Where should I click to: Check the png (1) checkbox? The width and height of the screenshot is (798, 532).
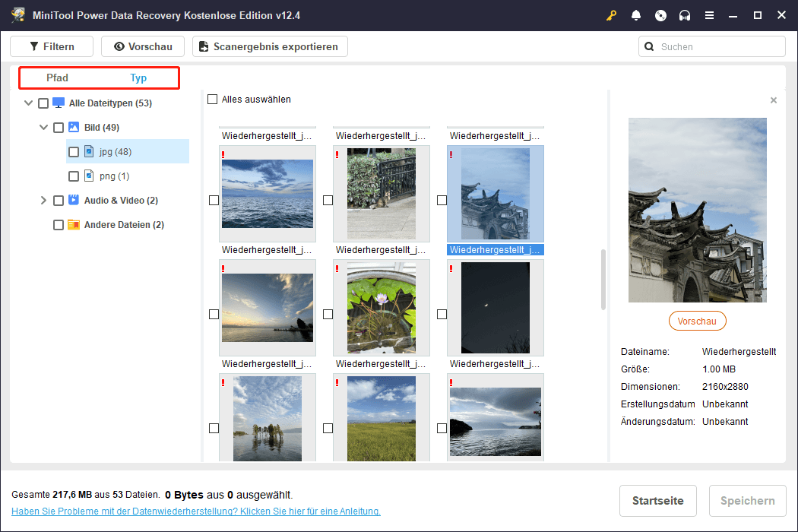tap(74, 176)
